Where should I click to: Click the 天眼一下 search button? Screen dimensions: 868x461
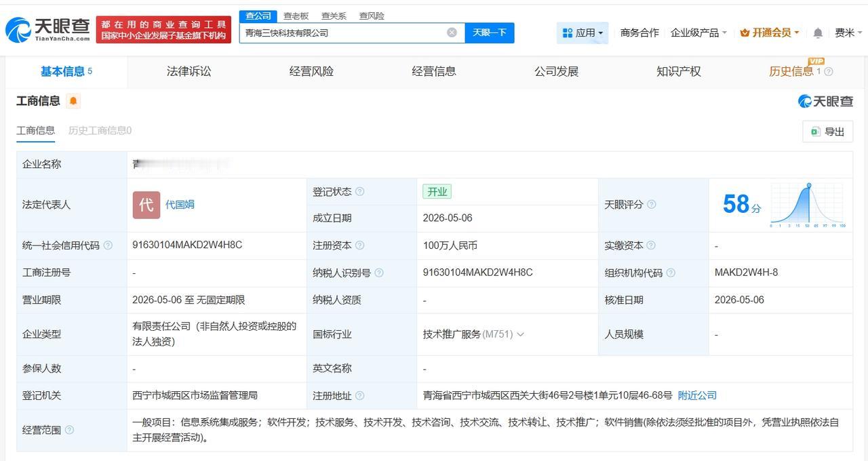(x=490, y=33)
